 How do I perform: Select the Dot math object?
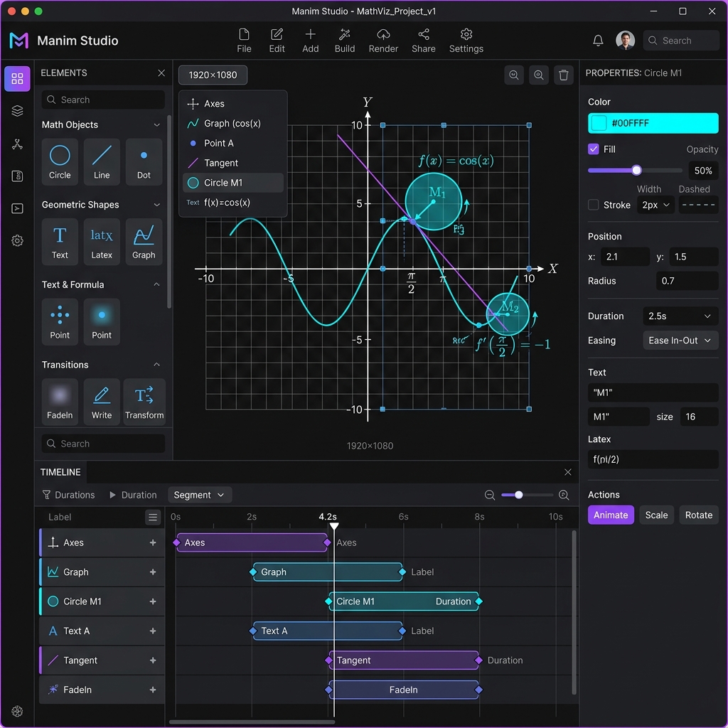click(x=144, y=161)
